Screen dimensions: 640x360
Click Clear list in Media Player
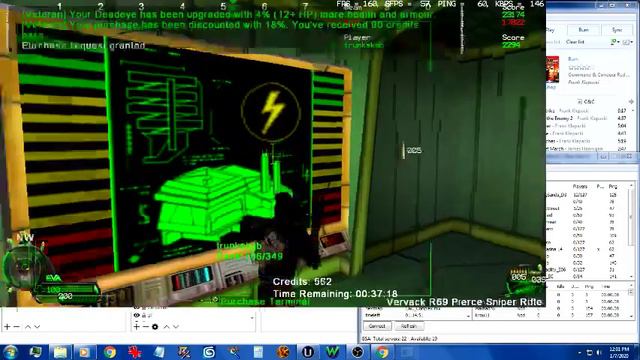(x=575, y=42)
